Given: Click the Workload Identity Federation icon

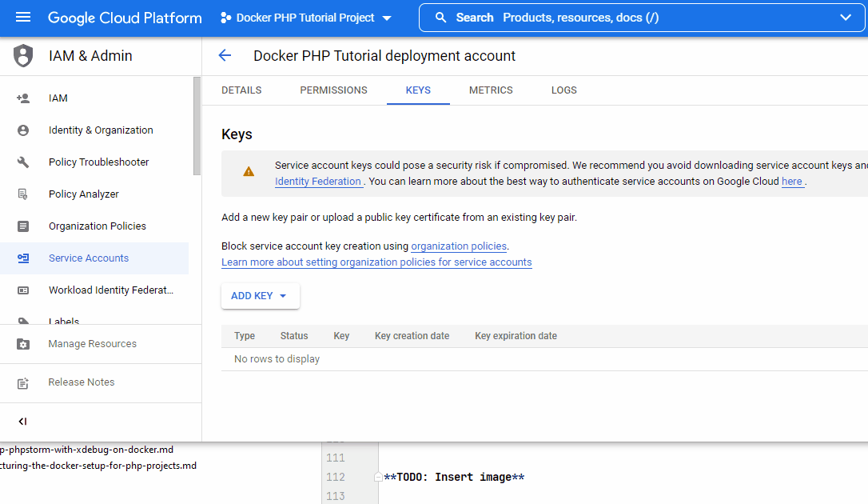Looking at the screenshot, I should coord(23,290).
